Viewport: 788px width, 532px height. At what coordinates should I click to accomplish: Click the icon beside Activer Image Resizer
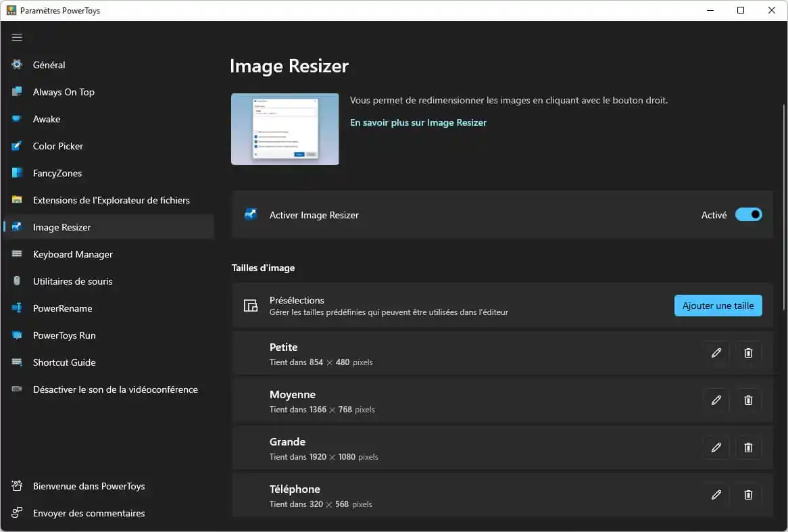click(251, 215)
